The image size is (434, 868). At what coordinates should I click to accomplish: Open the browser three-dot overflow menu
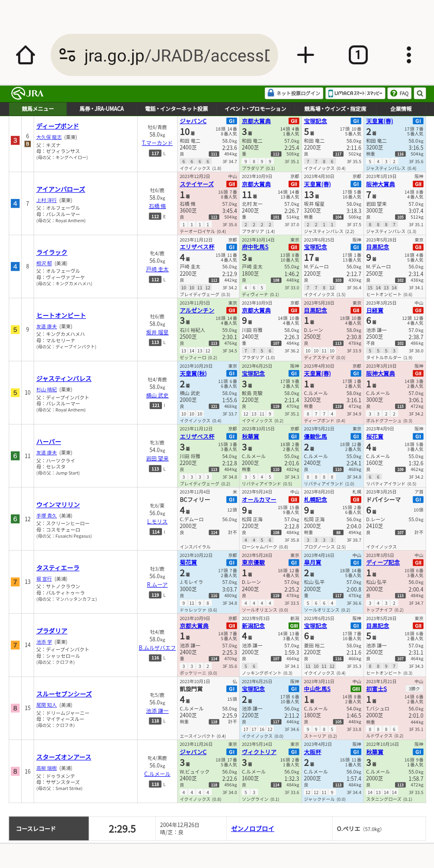click(409, 55)
